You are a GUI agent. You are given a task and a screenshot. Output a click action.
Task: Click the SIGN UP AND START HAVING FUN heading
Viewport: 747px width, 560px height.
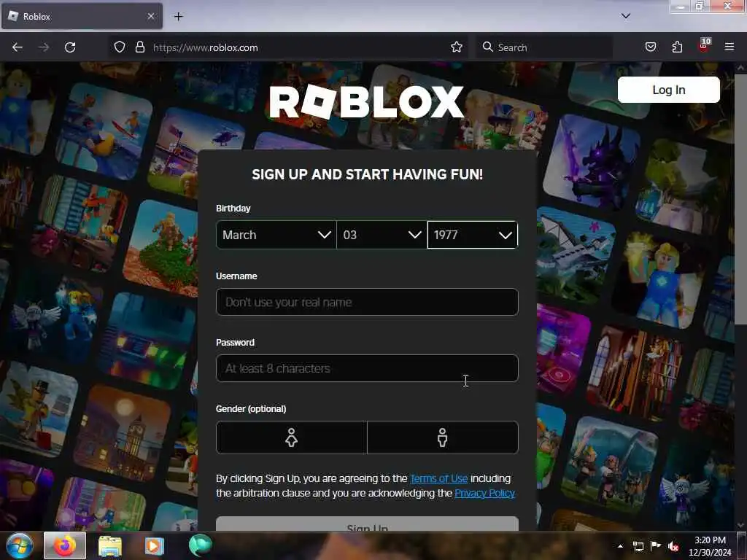click(x=367, y=174)
